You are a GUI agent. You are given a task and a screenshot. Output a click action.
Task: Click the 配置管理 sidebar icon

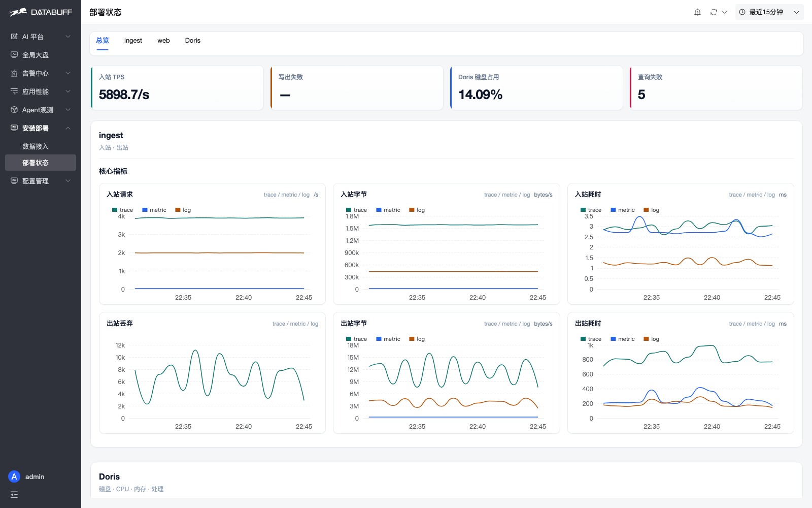(x=14, y=181)
